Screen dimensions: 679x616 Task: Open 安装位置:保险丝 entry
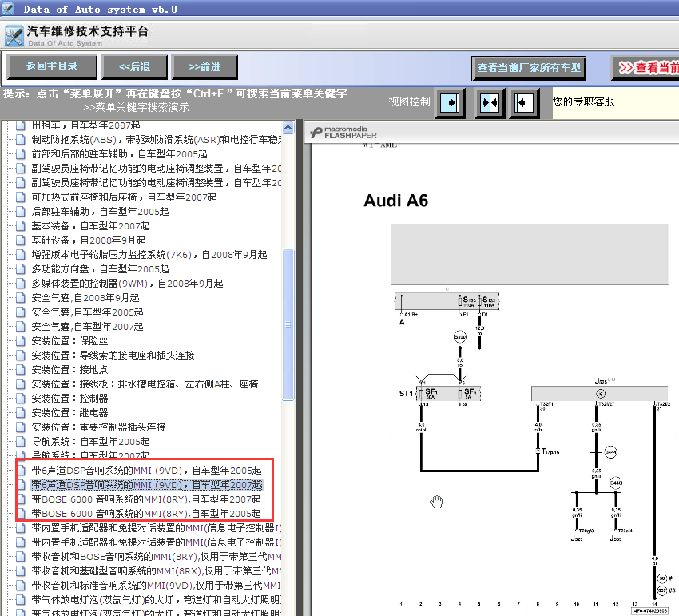[x=69, y=341]
